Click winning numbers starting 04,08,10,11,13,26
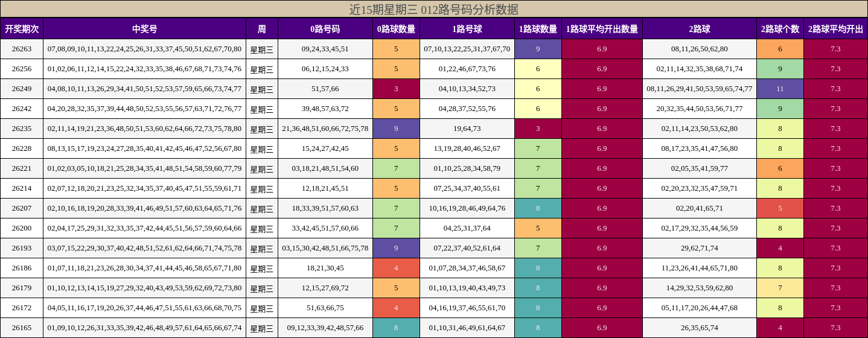Image resolution: width=868 pixels, height=338 pixels. pos(144,89)
